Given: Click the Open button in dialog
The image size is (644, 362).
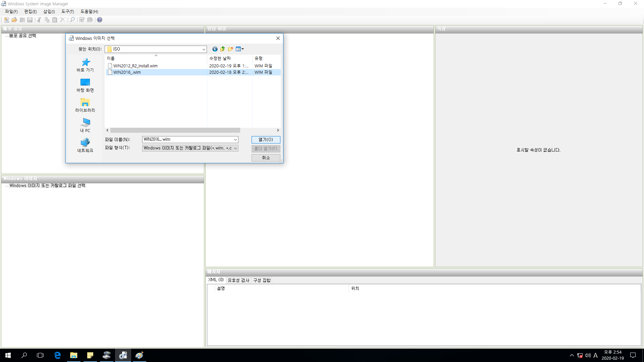Looking at the screenshot, I should pos(266,139).
